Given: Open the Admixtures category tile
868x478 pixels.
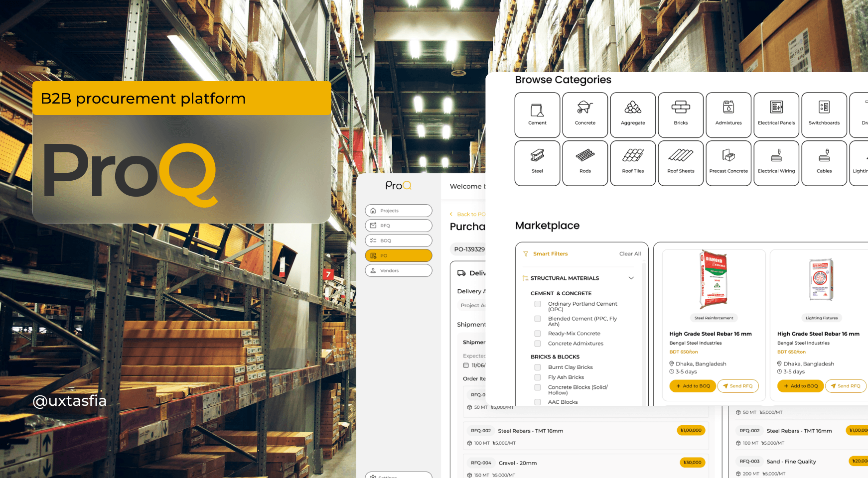Looking at the screenshot, I should click(x=728, y=115).
